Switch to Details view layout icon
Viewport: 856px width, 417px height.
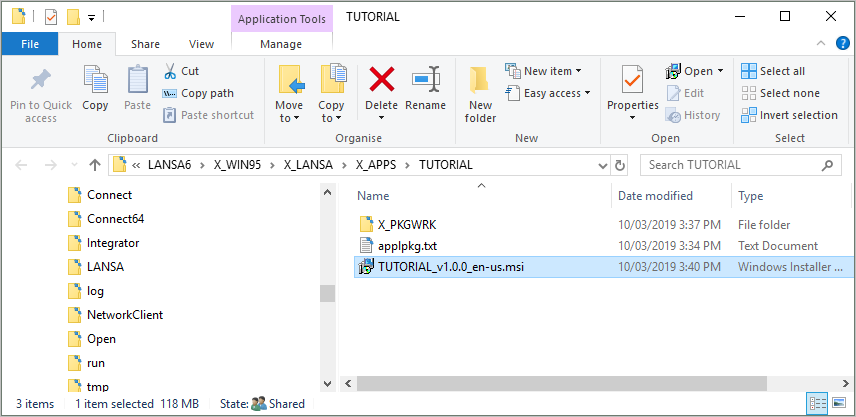tap(818, 404)
